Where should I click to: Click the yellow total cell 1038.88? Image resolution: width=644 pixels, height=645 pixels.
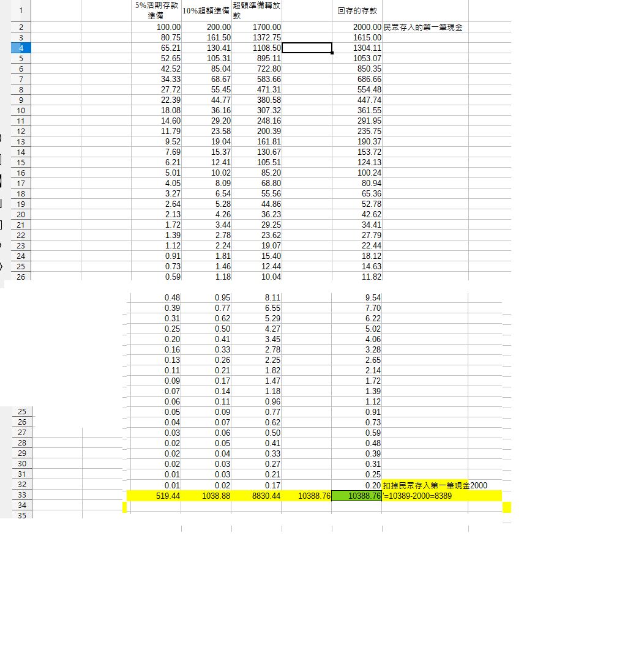click(206, 496)
